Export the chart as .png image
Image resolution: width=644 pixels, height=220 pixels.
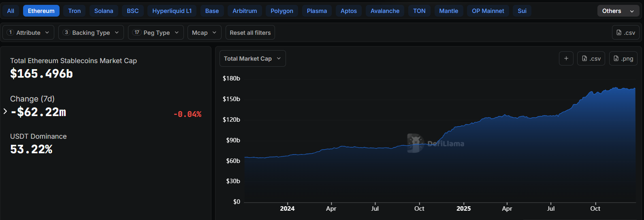[x=623, y=59]
